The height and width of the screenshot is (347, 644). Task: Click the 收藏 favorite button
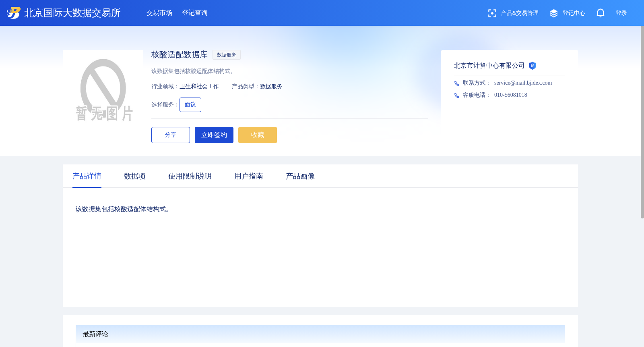pos(258,135)
